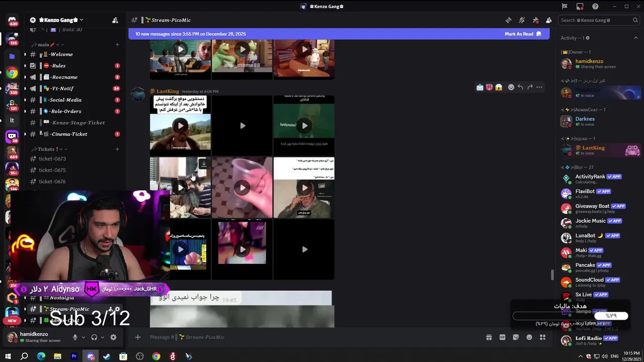Viewport: 644px width, 362px height.
Task: Open ticket-0675 channel
Action: (74, 170)
